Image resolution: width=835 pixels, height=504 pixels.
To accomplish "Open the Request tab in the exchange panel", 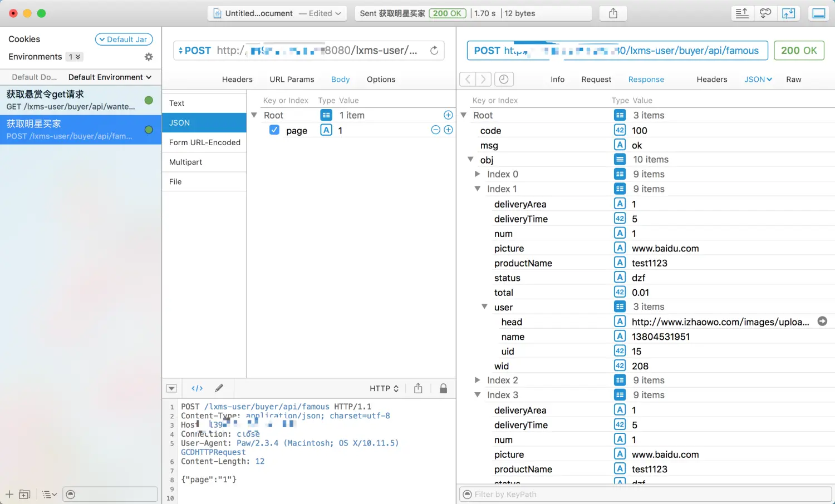I will tap(596, 80).
